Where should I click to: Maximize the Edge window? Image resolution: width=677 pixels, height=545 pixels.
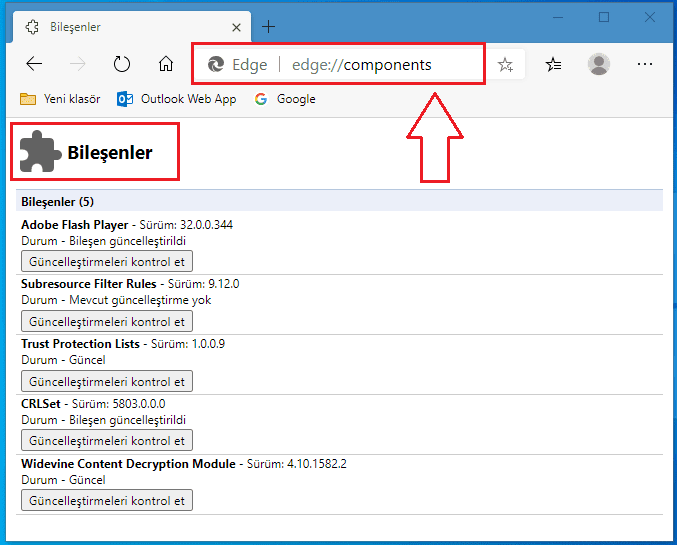tap(604, 17)
